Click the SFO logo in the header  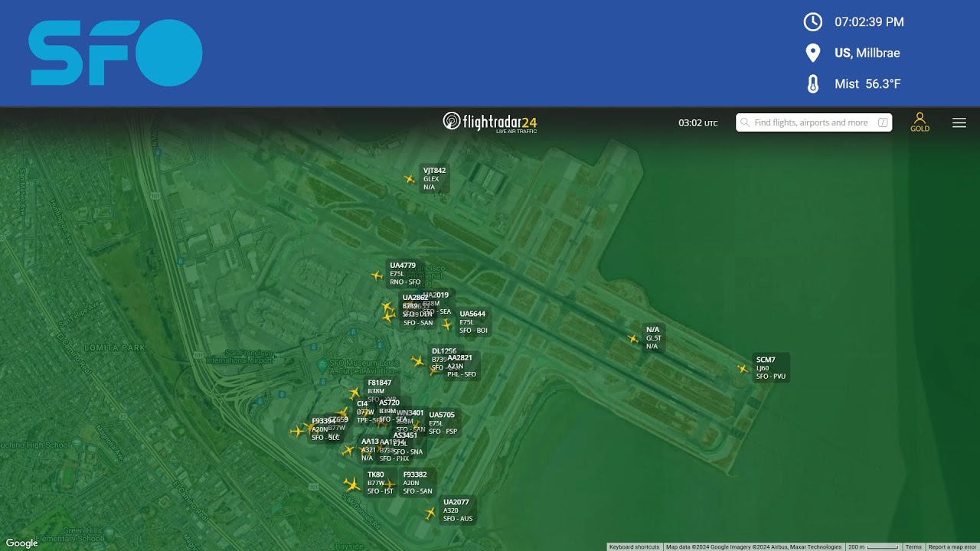click(x=116, y=53)
